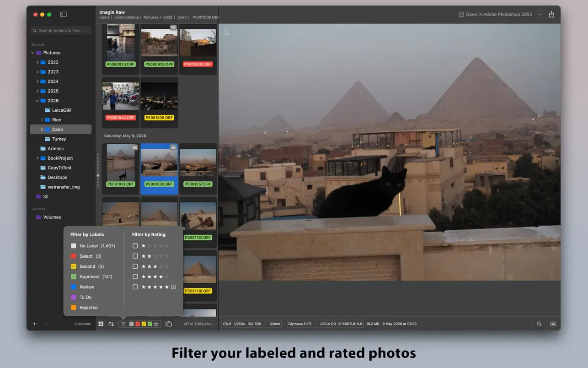Toggle the gray no-label filter in bottom toolbar
This screenshot has height=368, width=588.
pyautogui.click(x=132, y=324)
